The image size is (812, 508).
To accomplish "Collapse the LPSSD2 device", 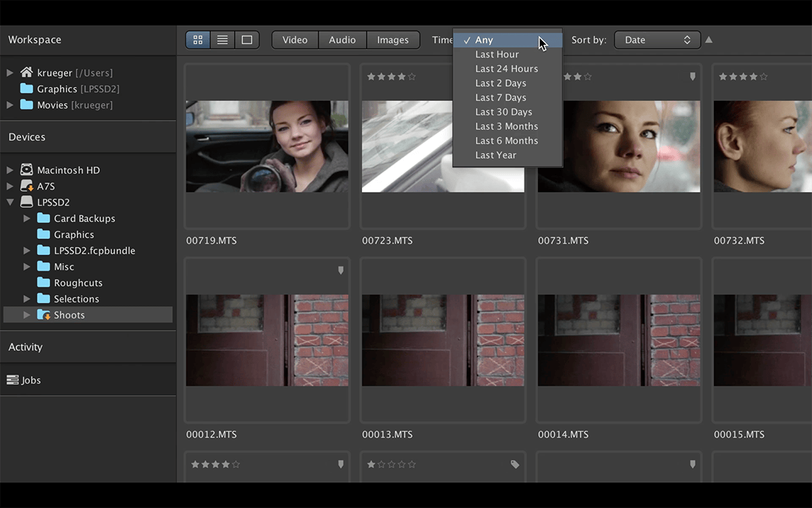I will 9,202.
